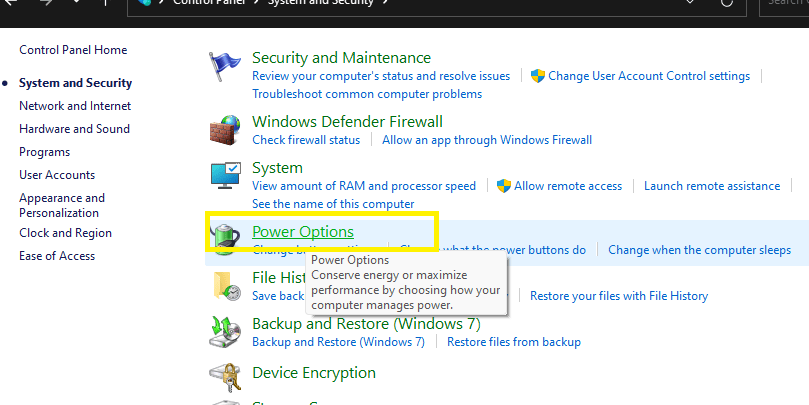This screenshot has width=809, height=405.
Task: Click the Security and Maintenance flag icon
Action: [225, 66]
